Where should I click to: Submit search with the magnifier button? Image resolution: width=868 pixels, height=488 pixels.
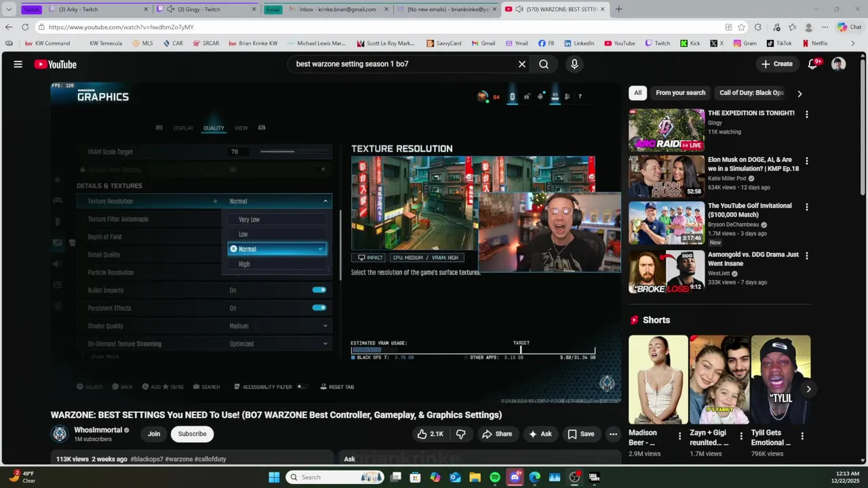coord(544,64)
